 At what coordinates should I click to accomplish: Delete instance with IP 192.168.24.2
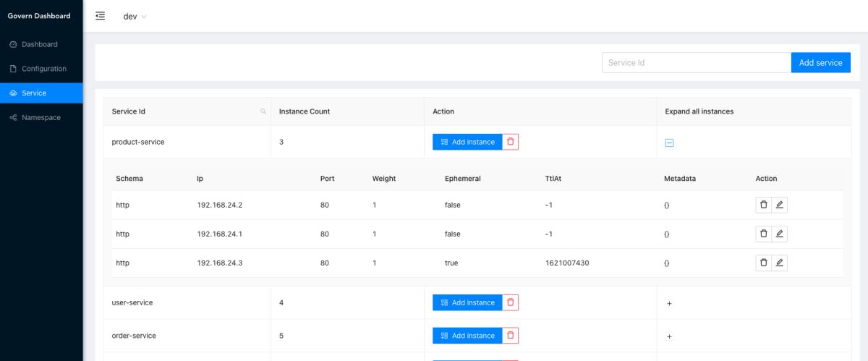tap(763, 205)
